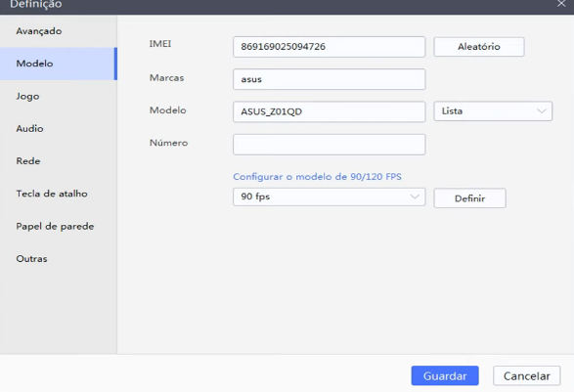This screenshot has width=574, height=392.
Task: Open Configurar o modelo de 90/120 FPS link
Action: 317,177
